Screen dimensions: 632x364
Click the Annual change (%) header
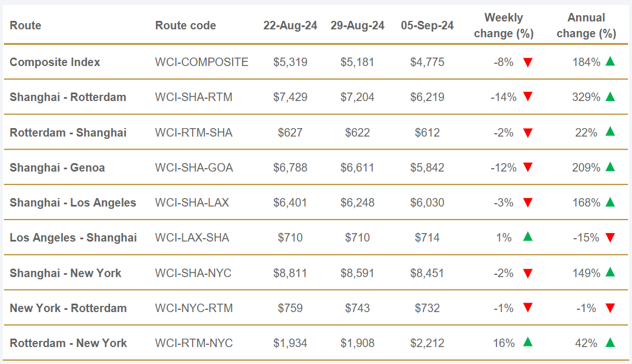[586, 25]
